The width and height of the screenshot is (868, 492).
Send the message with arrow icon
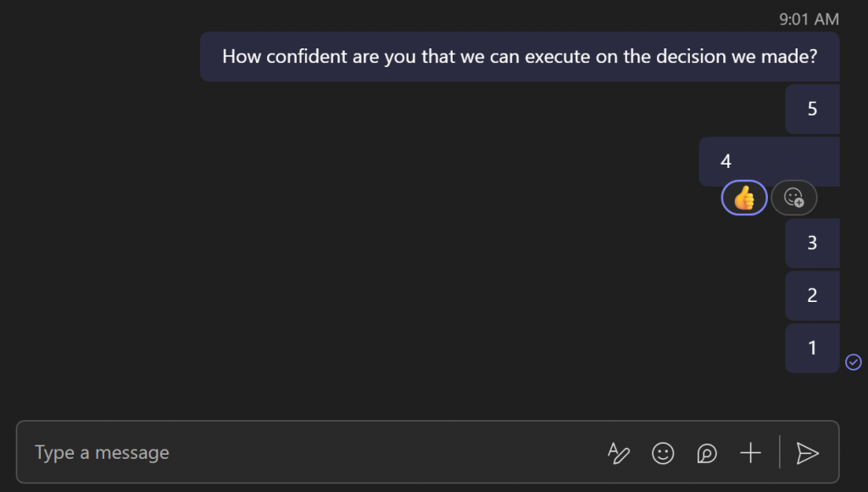[x=808, y=453]
